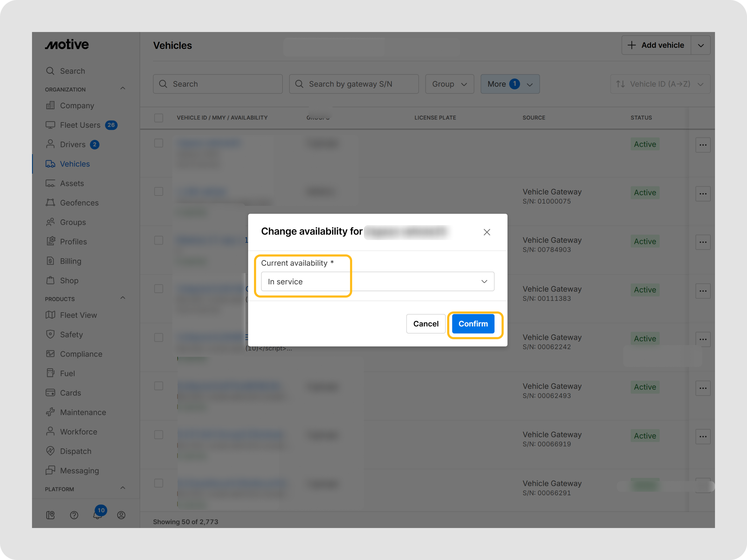Click the vehicle Search field

pos(218,84)
